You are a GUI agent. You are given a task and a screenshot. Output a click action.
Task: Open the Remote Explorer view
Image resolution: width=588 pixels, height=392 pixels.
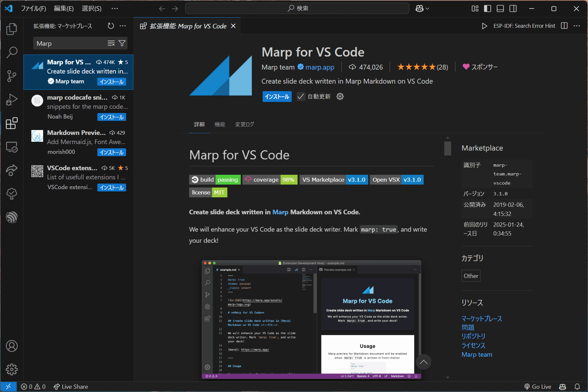12,147
